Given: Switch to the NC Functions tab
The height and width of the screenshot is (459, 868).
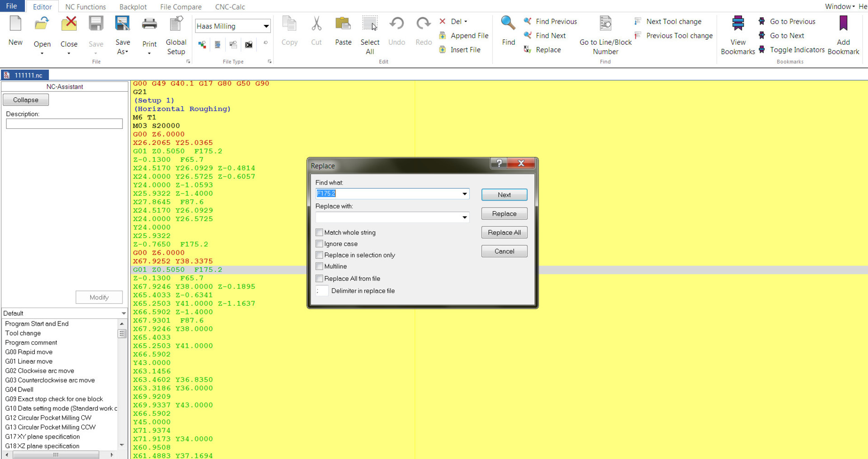Looking at the screenshot, I should coord(85,7).
